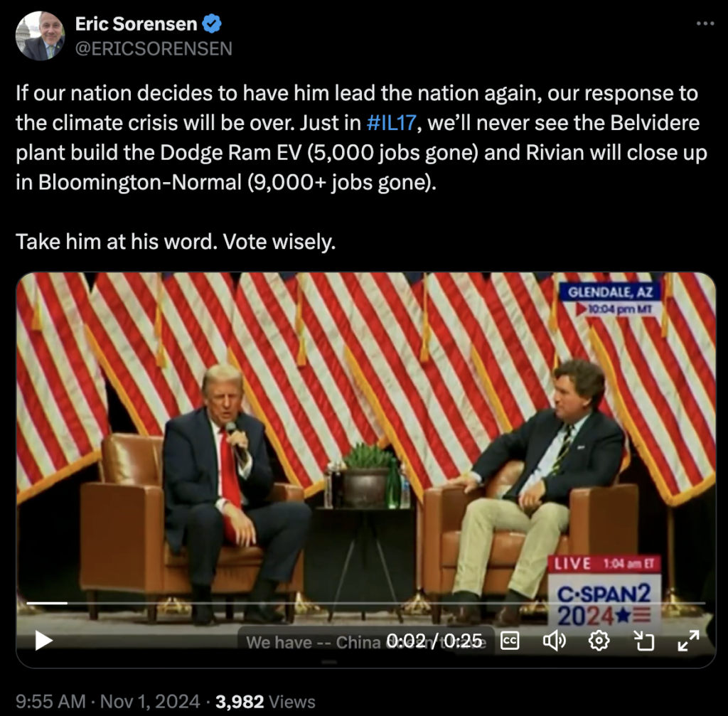Image resolution: width=728 pixels, height=716 pixels.
Task: Open video settings gear
Action: click(599, 641)
